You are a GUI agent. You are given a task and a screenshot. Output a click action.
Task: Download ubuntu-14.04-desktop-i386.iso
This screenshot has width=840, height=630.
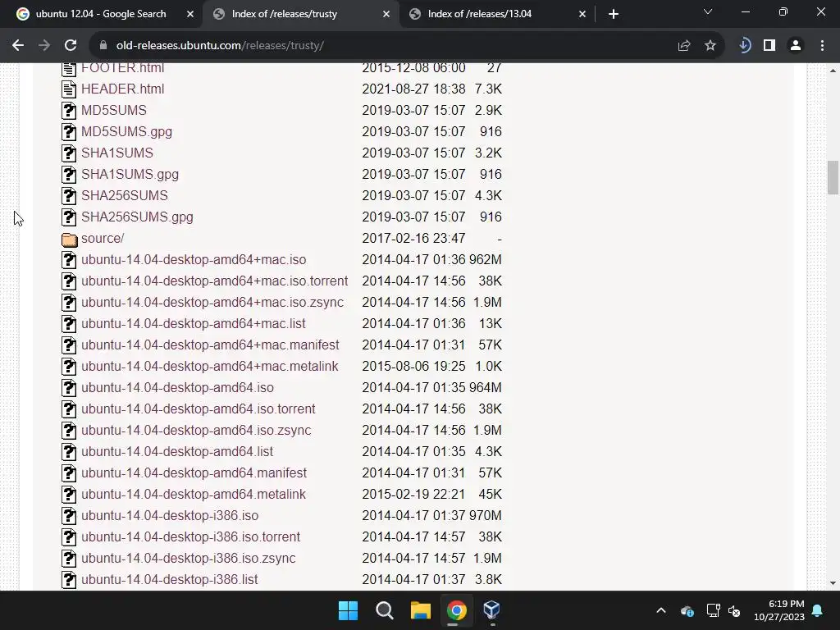tap(170, 516)
